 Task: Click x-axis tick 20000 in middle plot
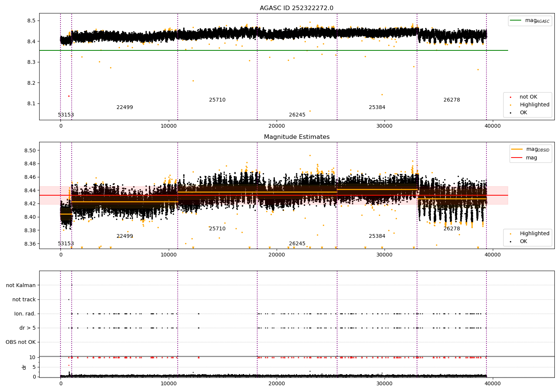coord(277,255)
